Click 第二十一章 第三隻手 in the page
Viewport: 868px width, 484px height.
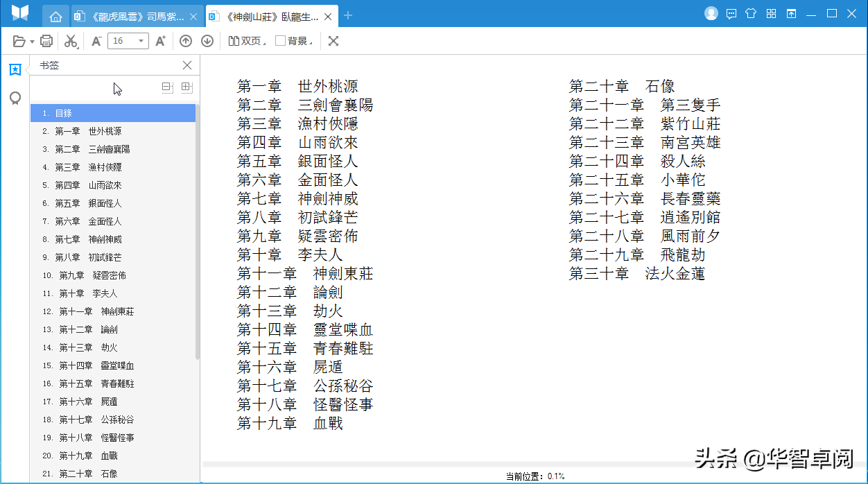point(645,105)
